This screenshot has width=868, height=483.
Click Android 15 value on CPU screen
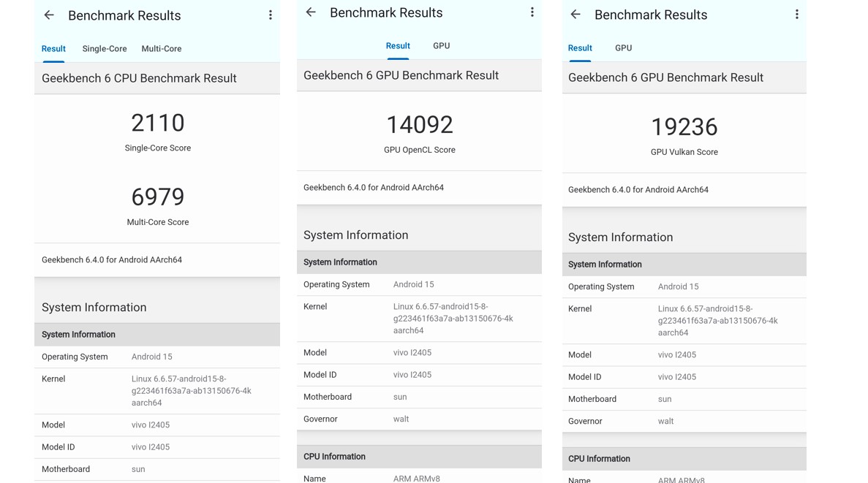[x=151, y=357]
